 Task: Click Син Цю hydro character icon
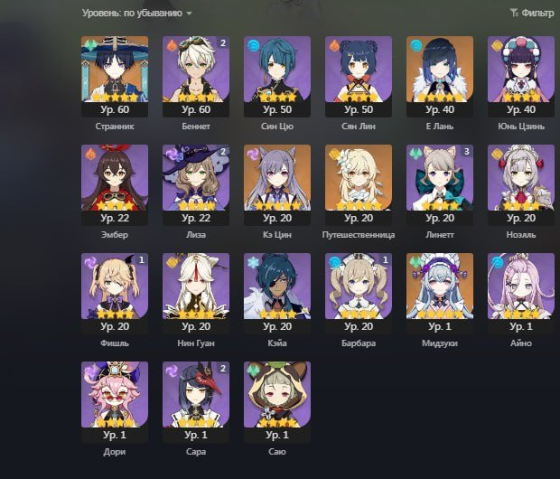click(277, 76)
